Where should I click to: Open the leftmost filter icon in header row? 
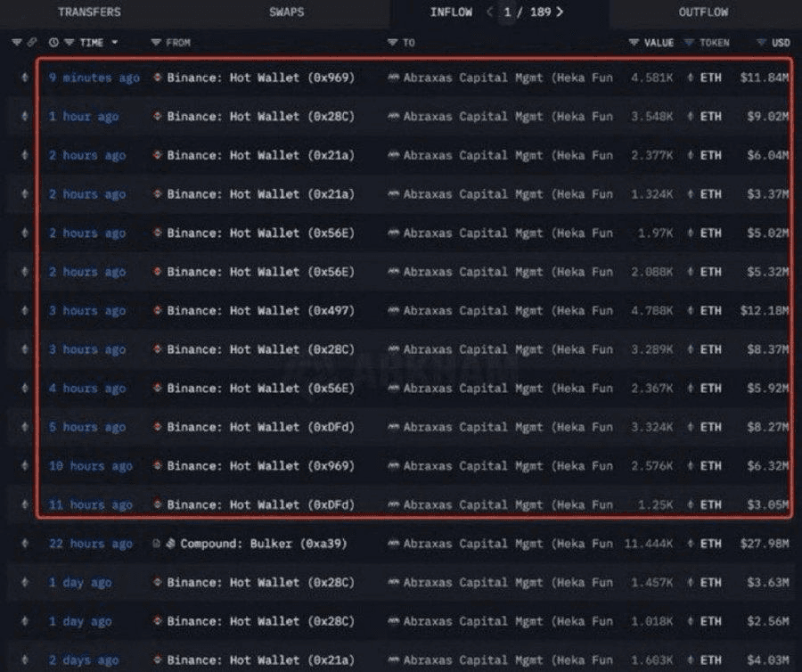tap(17, 43)
